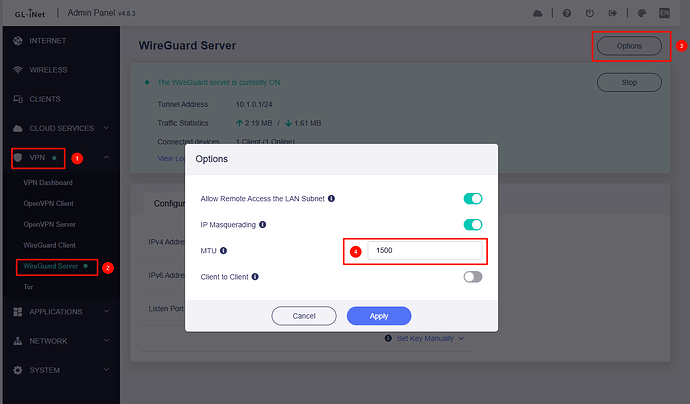Disable Allow Remote Access the LAN Subnet
Viewport: 690px width, 404px height.
472,199
